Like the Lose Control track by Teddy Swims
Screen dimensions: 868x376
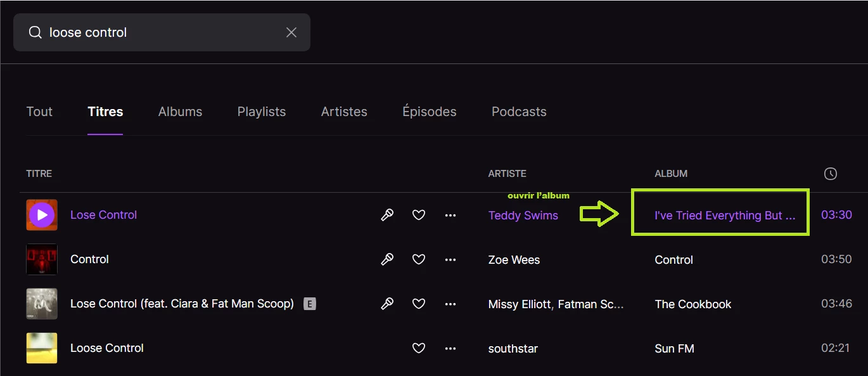coord(419,215)
